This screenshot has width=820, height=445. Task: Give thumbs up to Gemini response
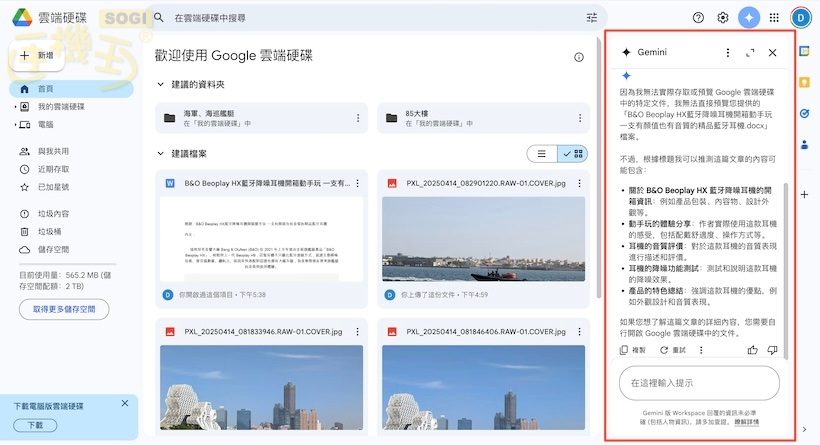click(753, 350)
